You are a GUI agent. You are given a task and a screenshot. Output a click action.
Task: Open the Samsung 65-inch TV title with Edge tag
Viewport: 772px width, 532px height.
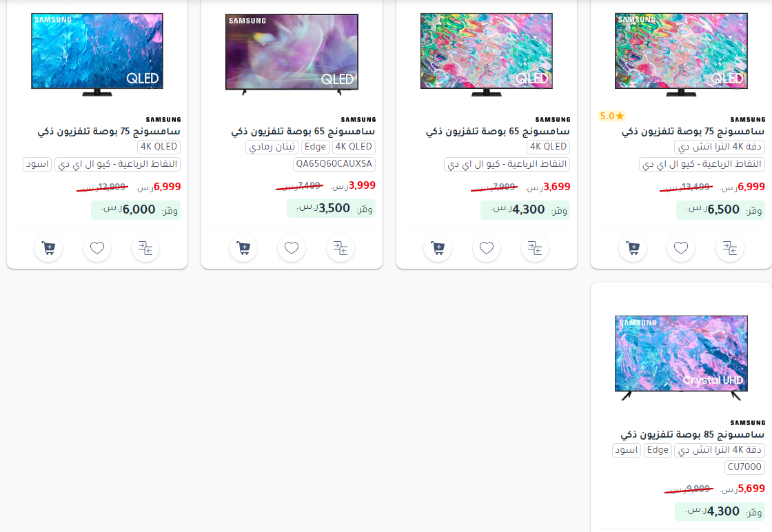(x=303, y=132)
